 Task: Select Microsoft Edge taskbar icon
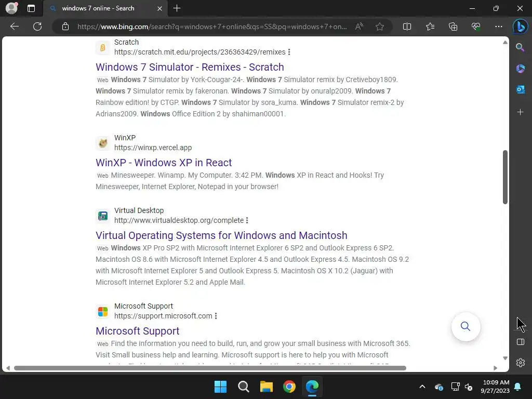[x=312, y=387]
